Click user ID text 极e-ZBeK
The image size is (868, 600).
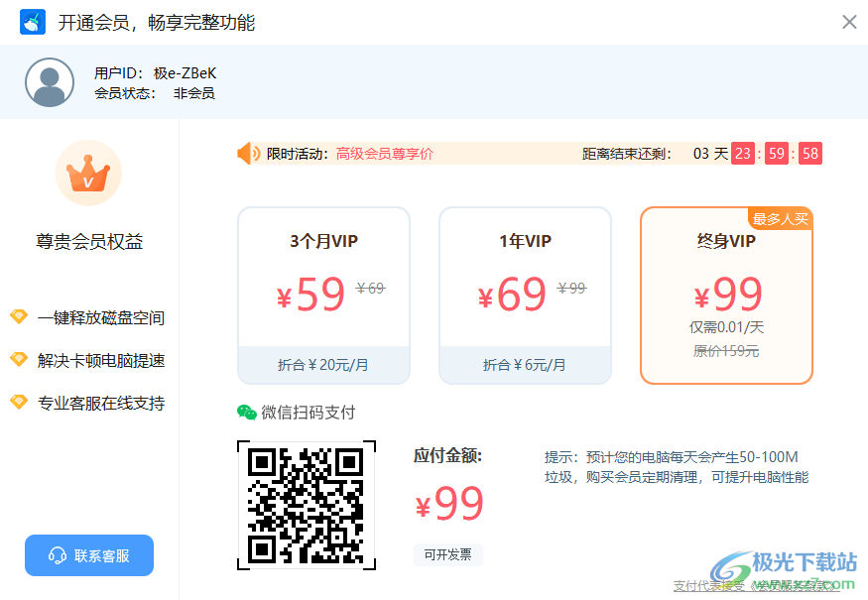point(185,73)
